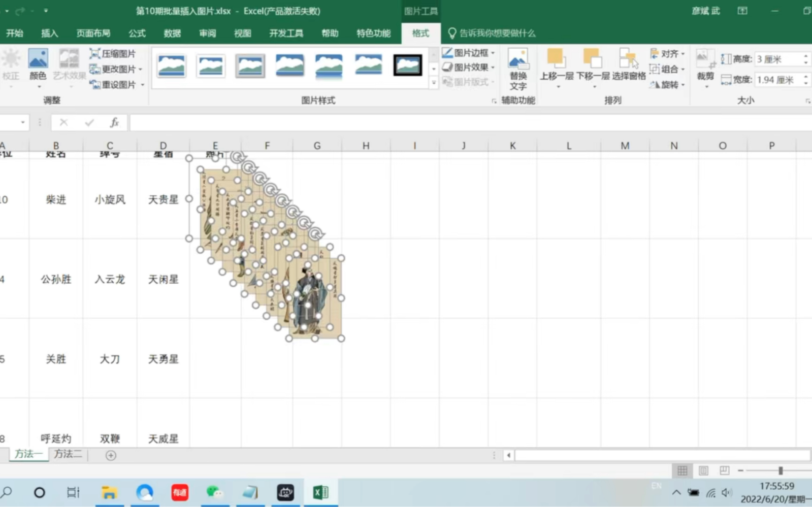812x507 pixels.
Task: Open Picture Effects (图片效果) menu
Action: [x=468, y=67]
